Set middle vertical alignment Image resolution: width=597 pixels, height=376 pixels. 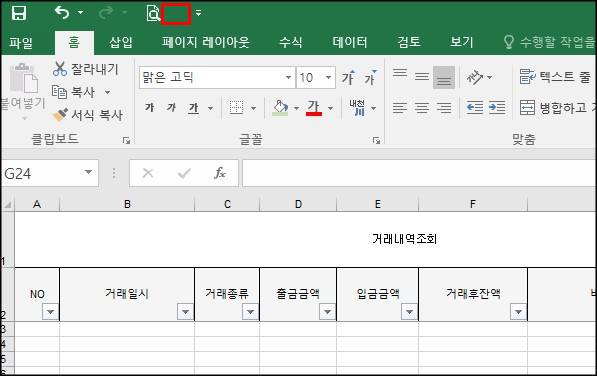[422, 77]
